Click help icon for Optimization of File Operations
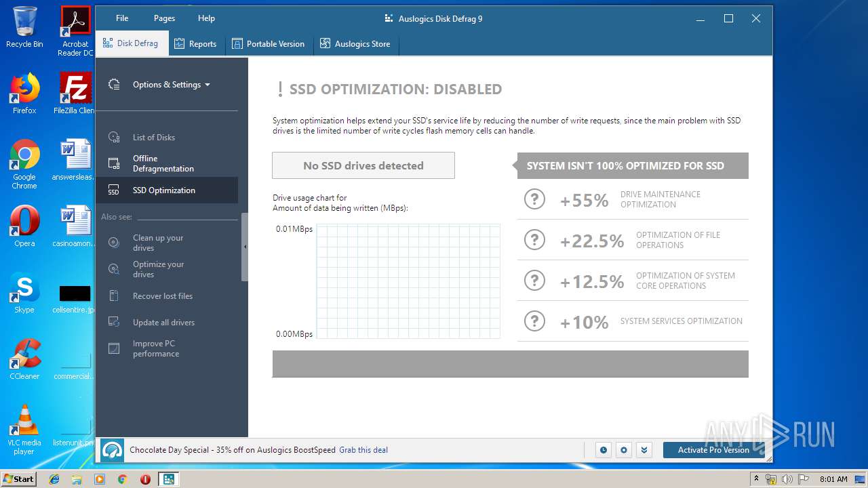868x488 pixels. tap(534, 240)
